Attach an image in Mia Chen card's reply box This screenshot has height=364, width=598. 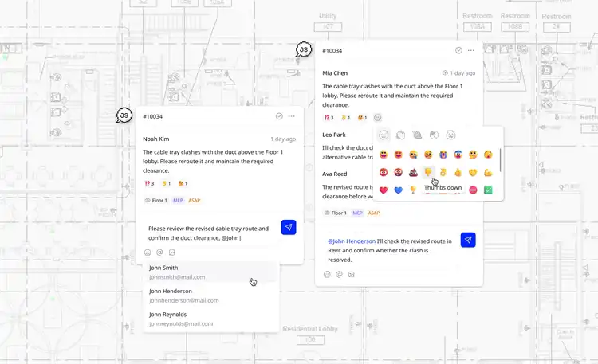352,274
